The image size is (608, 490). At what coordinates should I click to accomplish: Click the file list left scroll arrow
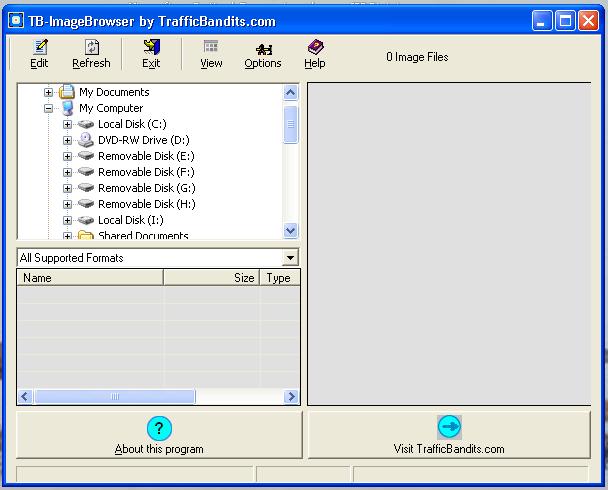(x=25, y=397)
